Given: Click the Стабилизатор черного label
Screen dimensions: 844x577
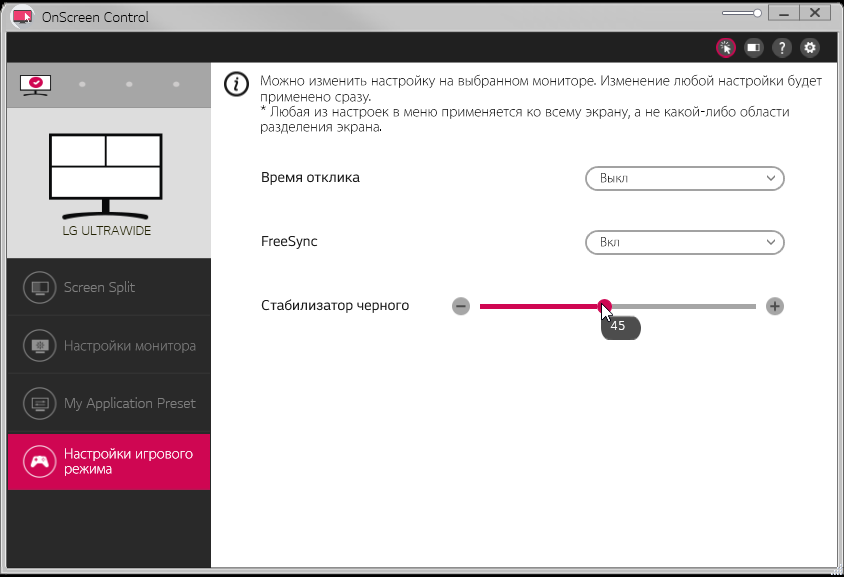Looking at the screenshot, I should 335,306.
